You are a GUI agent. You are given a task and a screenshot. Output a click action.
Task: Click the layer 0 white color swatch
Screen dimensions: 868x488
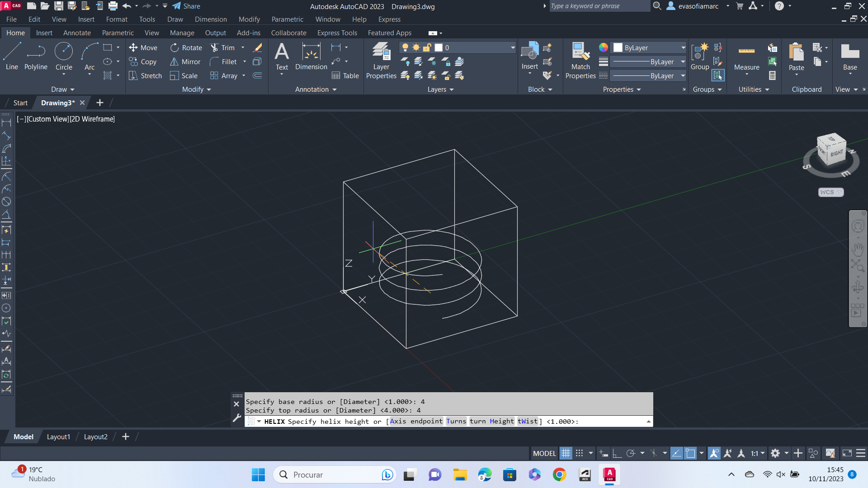[439, 47]
